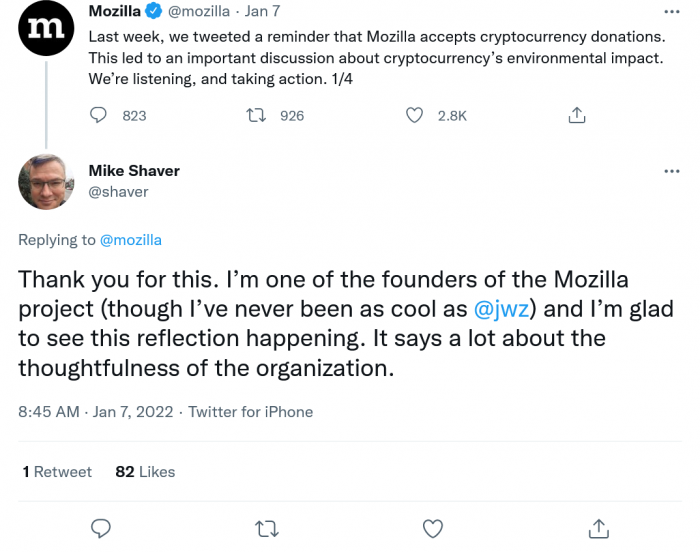700x552 pixels.
Task: Like the Mozilla tweet with 2.8K likes
Action: [415, 115]
